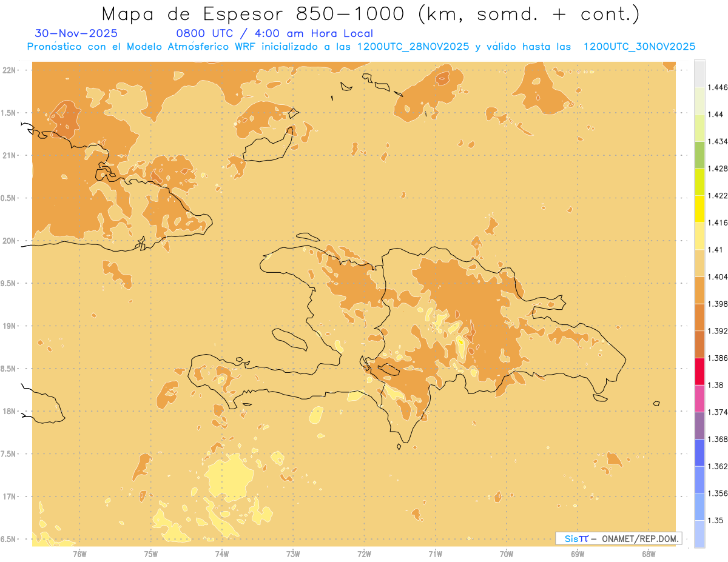
Task: Click the "21N" latitude label
Action: (x=10, y=155)
